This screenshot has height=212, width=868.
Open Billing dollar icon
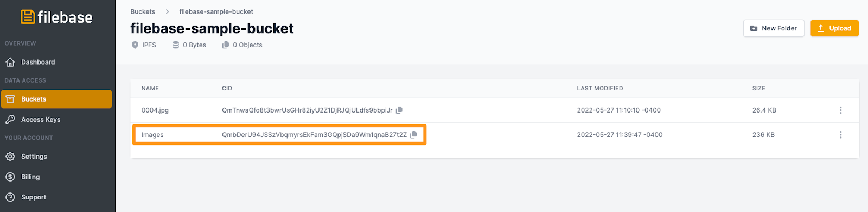(x=10, y=177)
